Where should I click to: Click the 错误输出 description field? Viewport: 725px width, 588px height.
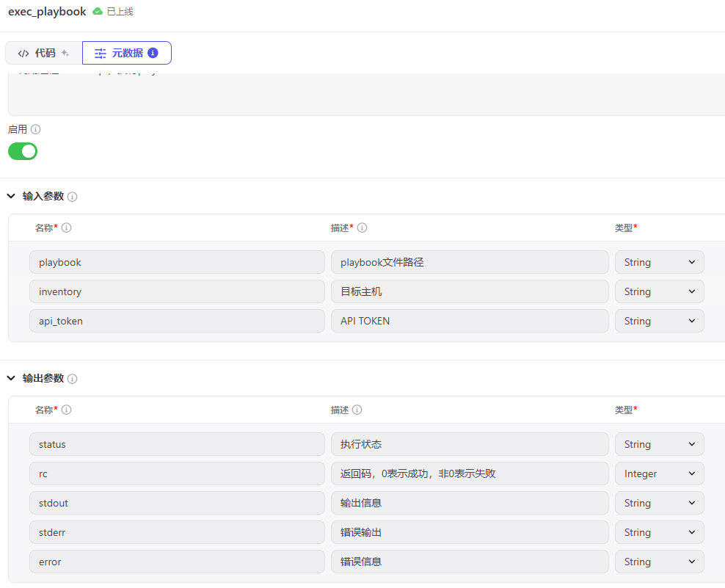[x=470, y=532]
